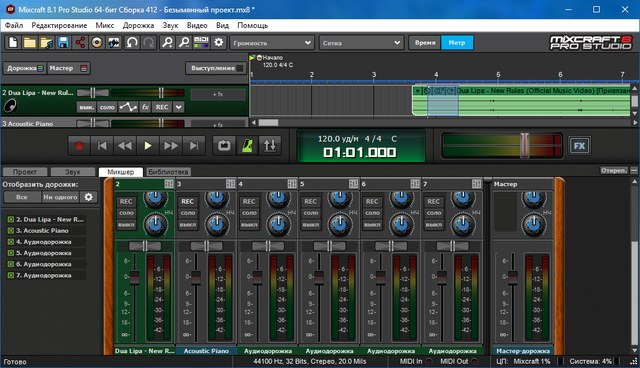Expand the Dua Lipa track options arrow
Image resolution: width=640 pixels, height=368 pixels.
click(x=179, y=107)
